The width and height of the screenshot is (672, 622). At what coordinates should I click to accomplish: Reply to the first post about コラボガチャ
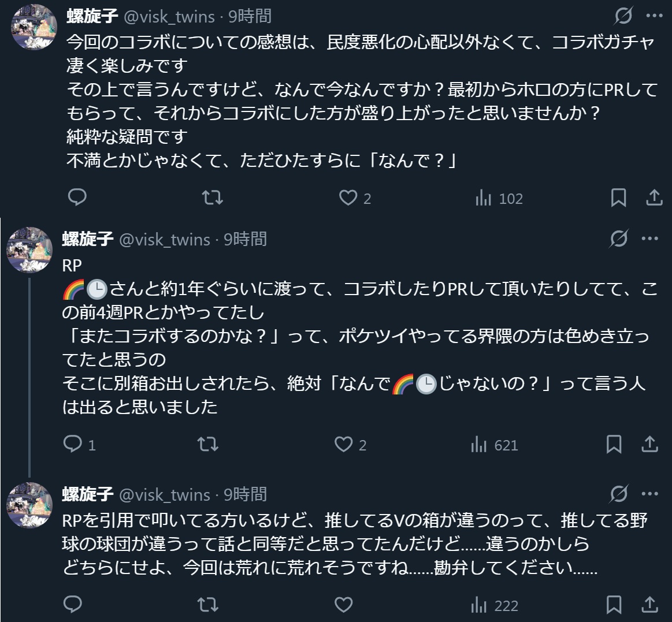click(x=77, y=198)
